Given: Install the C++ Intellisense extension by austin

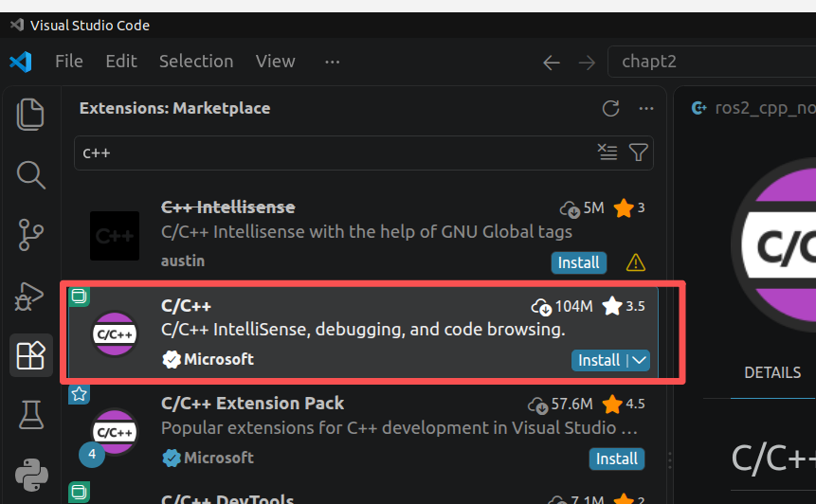Looking at the screenshot, I should (x=578, y=262).
